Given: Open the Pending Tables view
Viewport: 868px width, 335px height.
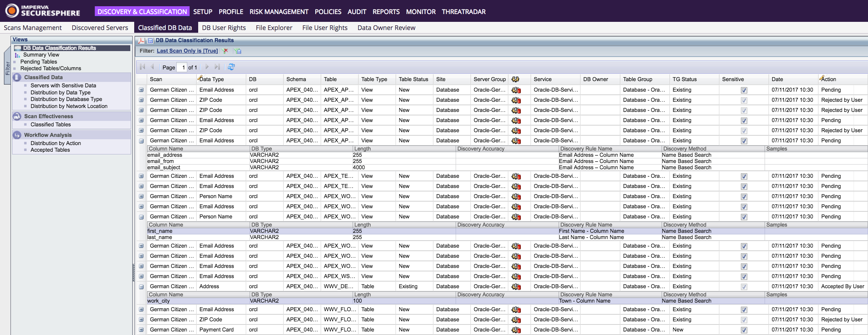Looking at the screenshot, I should 39,62.
